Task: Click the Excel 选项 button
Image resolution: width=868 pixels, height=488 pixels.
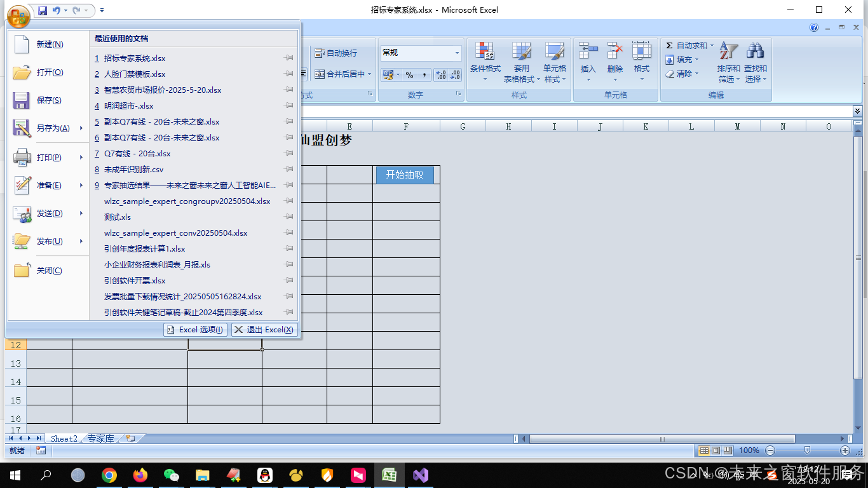Action: [195, 330]
